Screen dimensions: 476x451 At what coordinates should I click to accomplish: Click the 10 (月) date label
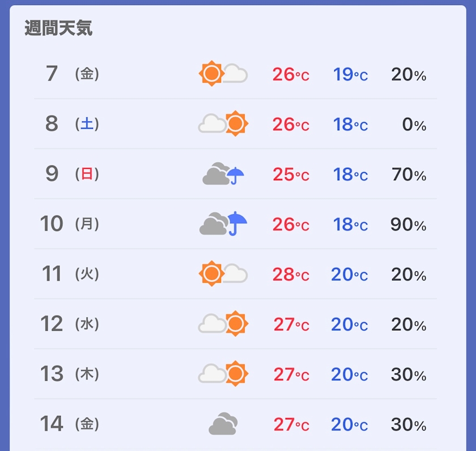[70, 224]
